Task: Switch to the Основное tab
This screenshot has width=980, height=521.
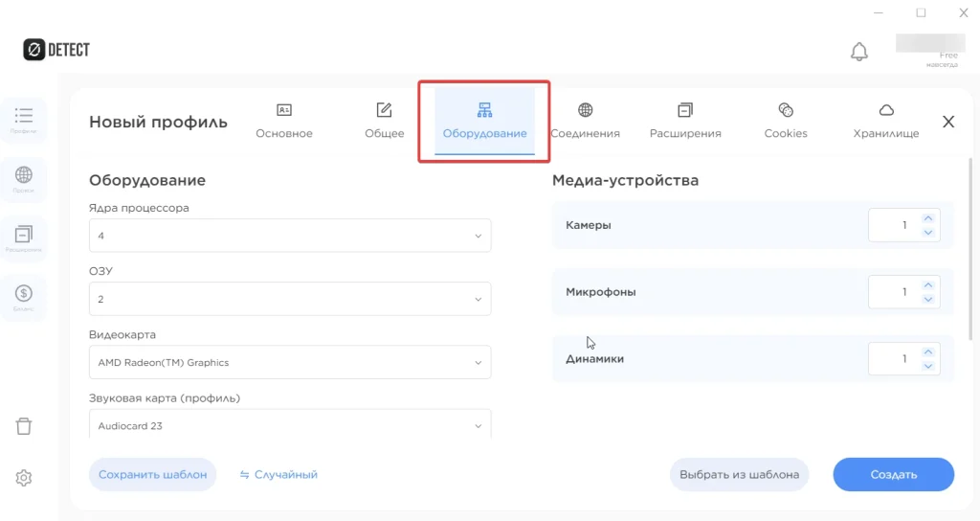Action: tap(283, 122)
